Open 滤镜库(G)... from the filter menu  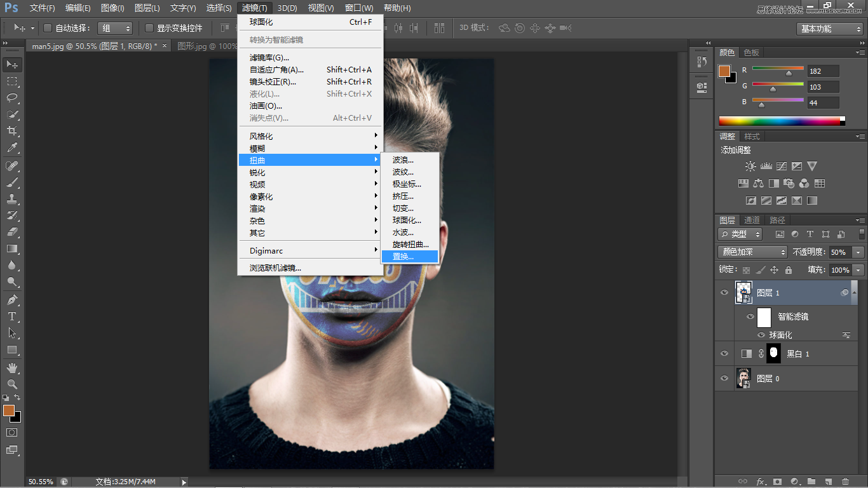[310, 58]
